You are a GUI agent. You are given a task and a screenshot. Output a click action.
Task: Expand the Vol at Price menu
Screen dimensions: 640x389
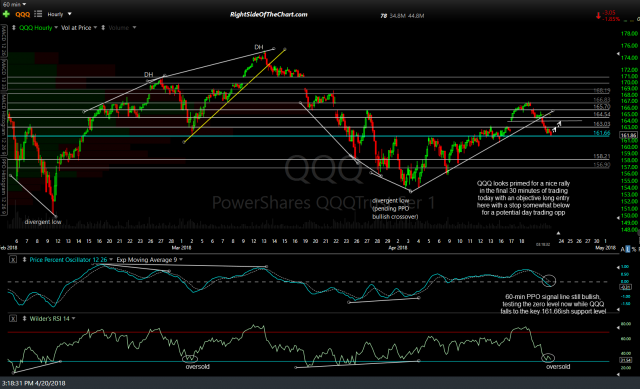pos(95,28)
